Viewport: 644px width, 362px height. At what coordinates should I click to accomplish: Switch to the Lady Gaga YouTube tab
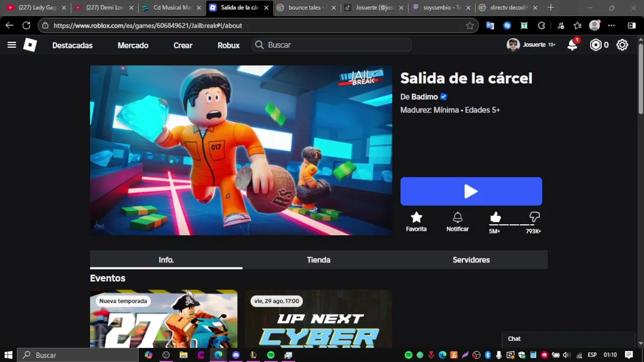coord(35,8)
